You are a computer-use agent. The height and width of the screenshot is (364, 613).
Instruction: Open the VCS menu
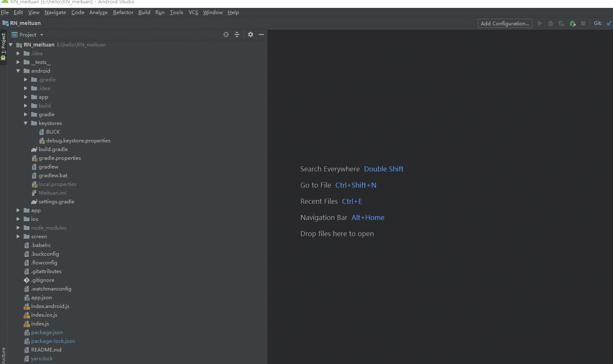tap(193, 12)
